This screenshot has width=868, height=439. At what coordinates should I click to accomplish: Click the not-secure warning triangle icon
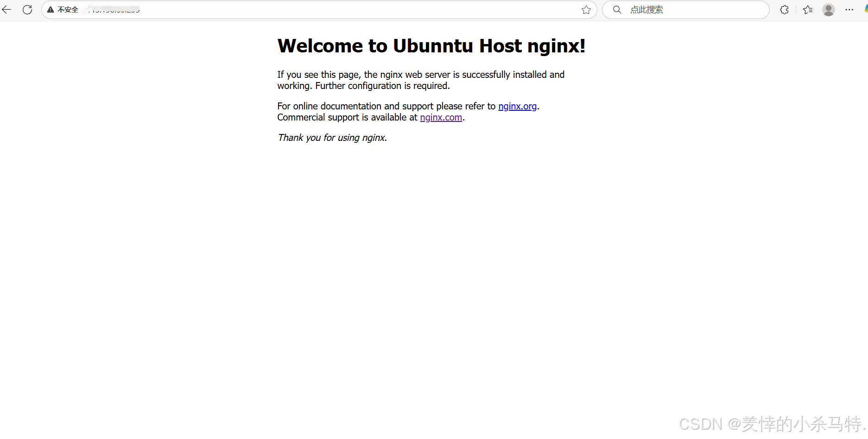pos(51,10)
